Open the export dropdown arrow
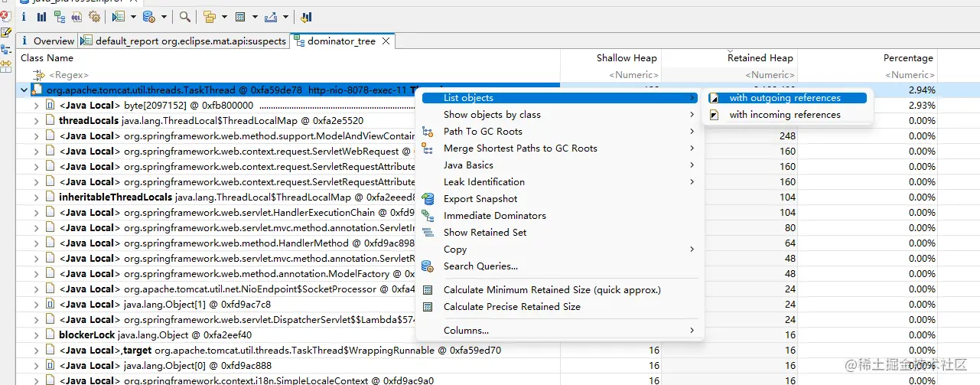Viewport: 980px width, 385px height. point(285,16)
